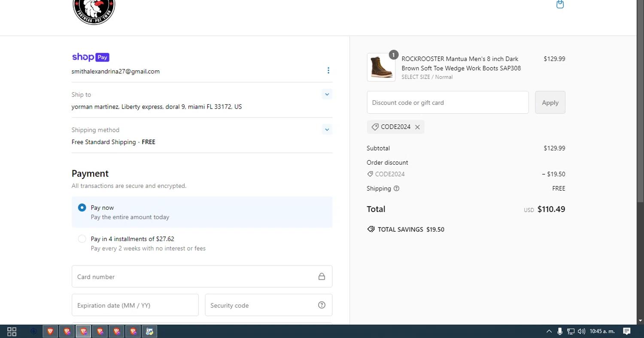This screenshot has height=338, width=644.
Task: Show hidden system tray icons
Action: point(549,331)
